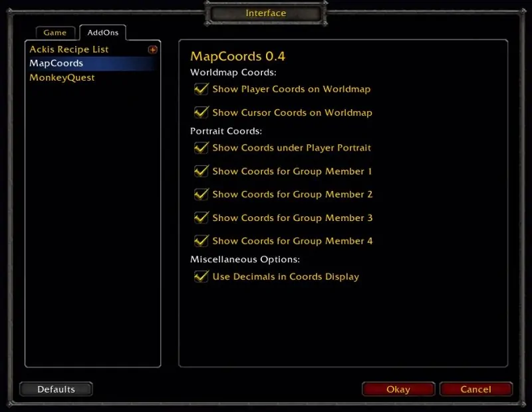This screenshot has width=532, height=412.
Task: Select MapCoords in addon list
Action: 92,63
